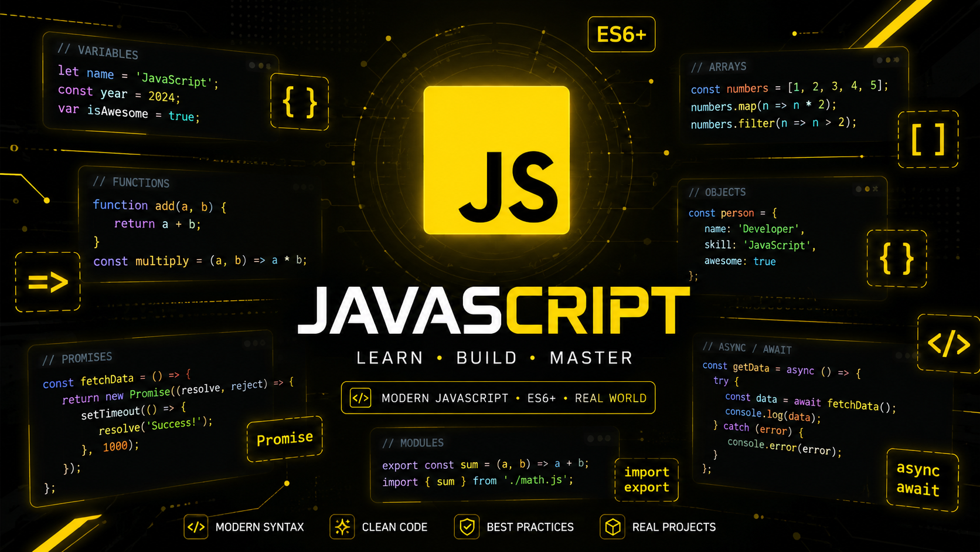This screenshot has width=980, height=552.
Task: Click the const data = await fetchData() line
Action: [811, 401]
